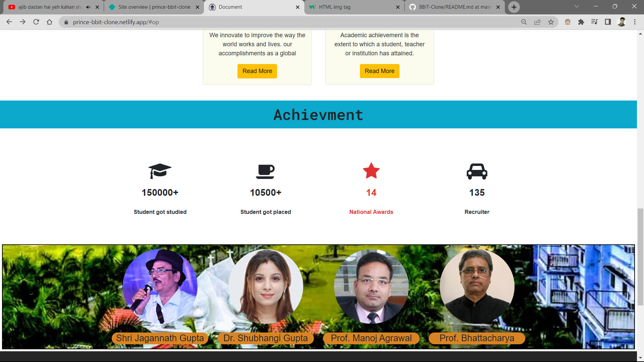Reload the current page

coord(36,22)
